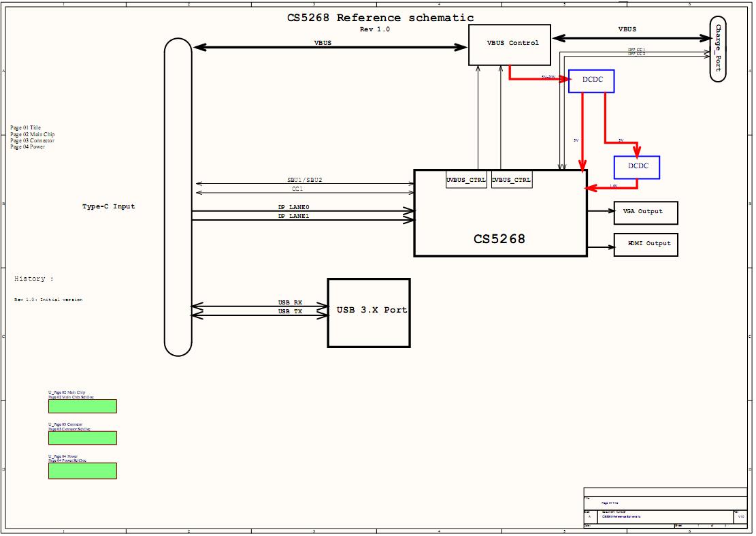Select the lower DCDC block above VGA Output
This screenshot has width=756, height=536.
pyautogui.click(x=637, y=168)
